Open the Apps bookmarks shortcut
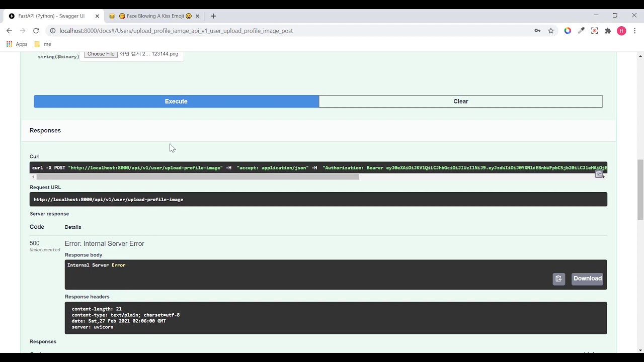 pos(17,44)
